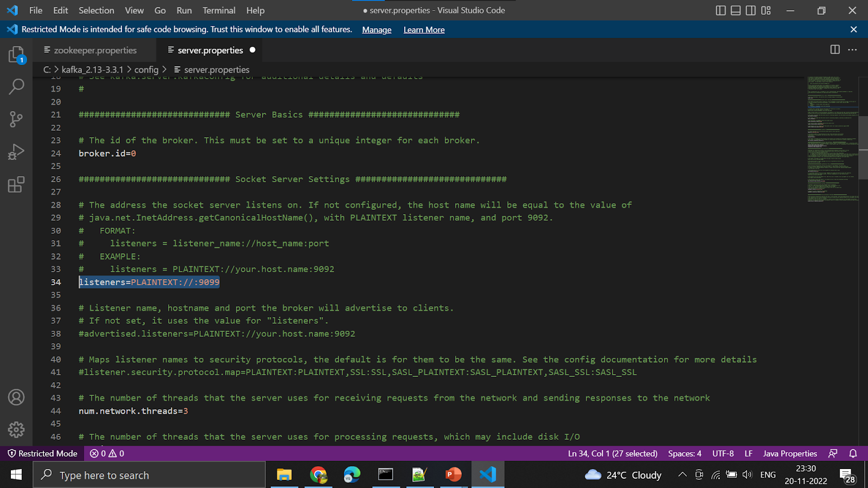Click the VS Code logo in title bar

point(12,10)
